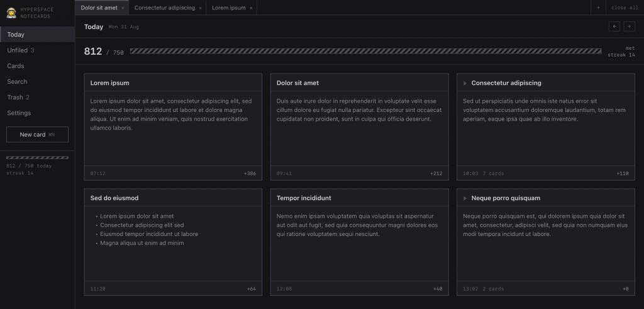Viewport: 644px width, 309px height.
Task: Add a new tab with plus icon
Action: click(x=598, y=8)
